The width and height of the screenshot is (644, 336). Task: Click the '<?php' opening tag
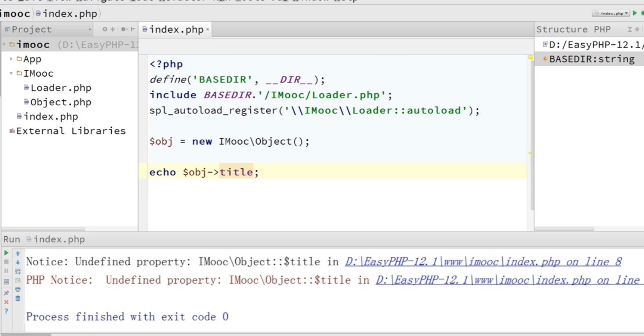click(x=166, y=64)
